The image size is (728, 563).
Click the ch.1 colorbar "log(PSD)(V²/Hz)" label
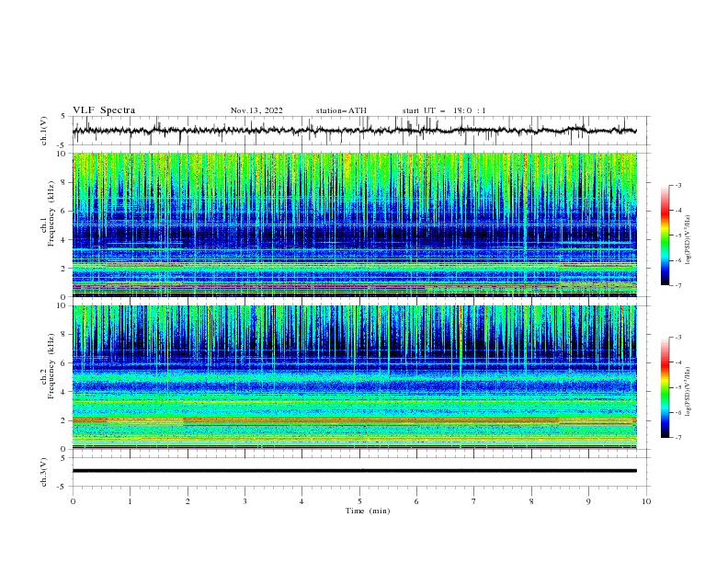point(688,240)
